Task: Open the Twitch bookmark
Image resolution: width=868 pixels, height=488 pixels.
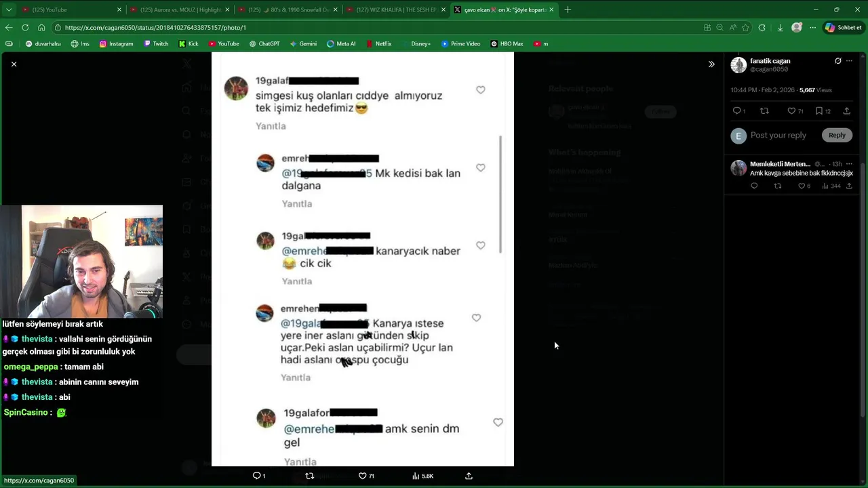Action: 156,43
